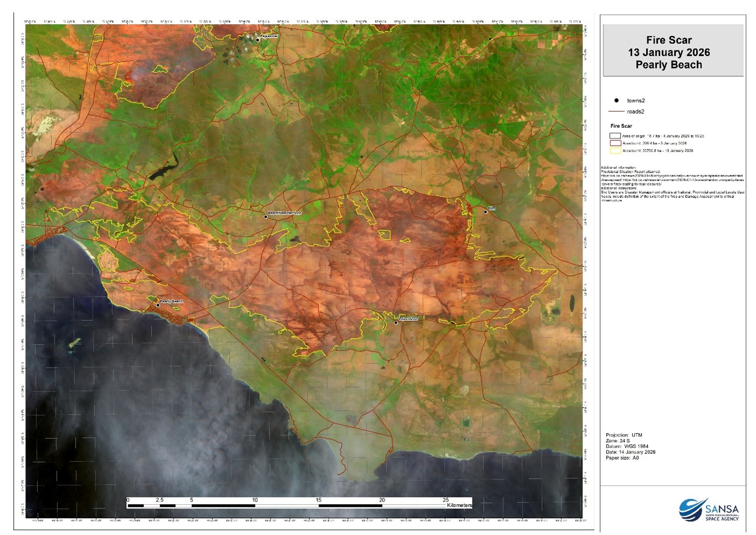
Task: Click the '25' mark on scale bar
Action: pyautogui.click(x=446, y=500)
